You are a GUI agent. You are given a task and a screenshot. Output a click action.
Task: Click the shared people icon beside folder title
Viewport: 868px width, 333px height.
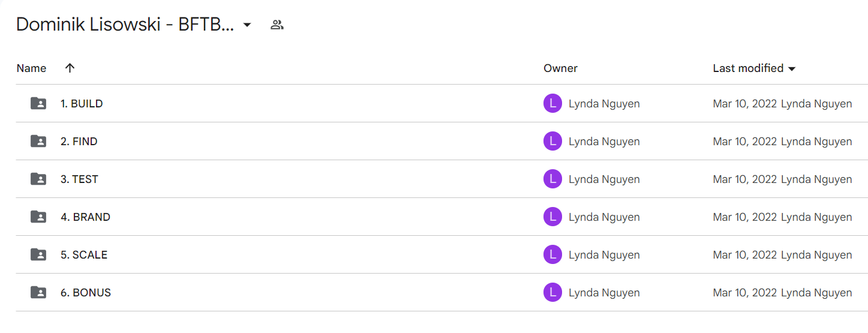277,25
